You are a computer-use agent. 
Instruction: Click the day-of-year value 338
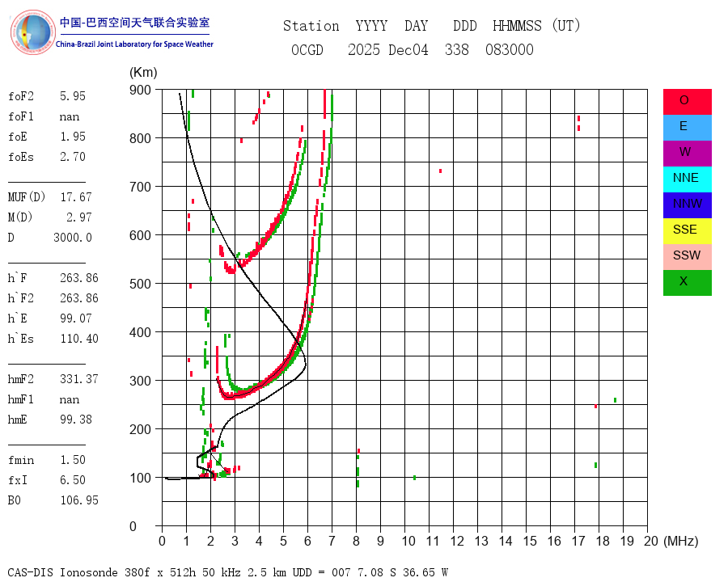coord(457,49)
